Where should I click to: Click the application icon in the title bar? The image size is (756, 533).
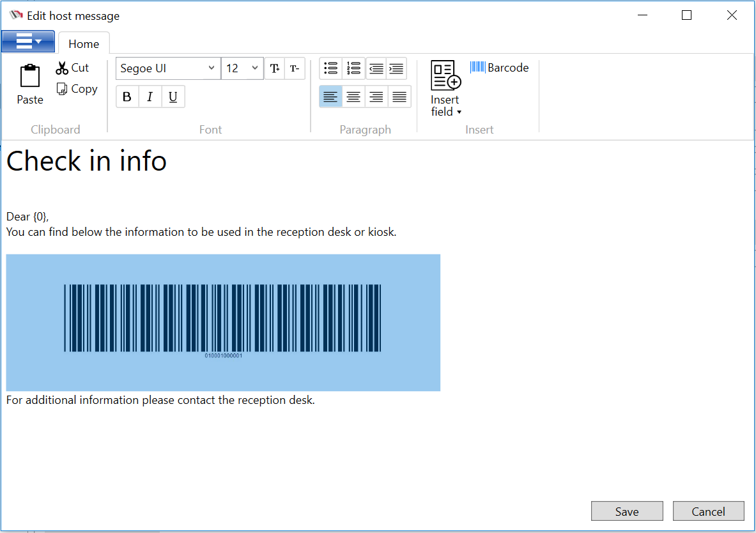click(16, 15)
